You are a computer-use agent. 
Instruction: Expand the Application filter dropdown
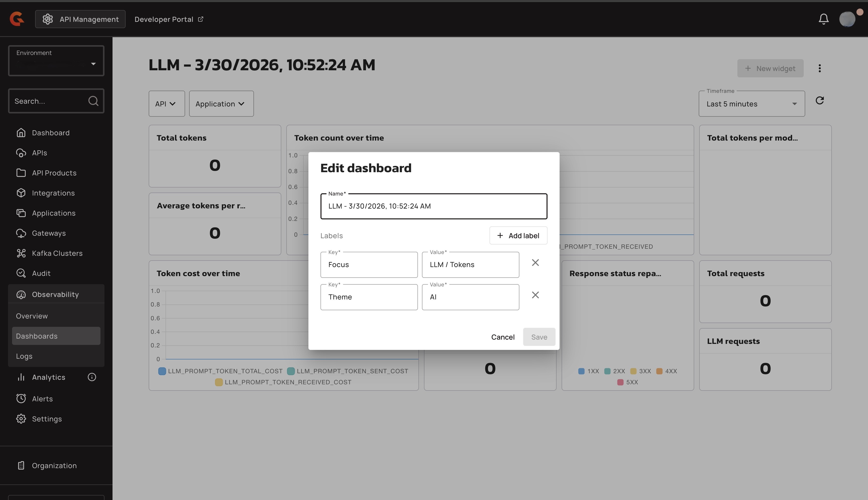221,104
